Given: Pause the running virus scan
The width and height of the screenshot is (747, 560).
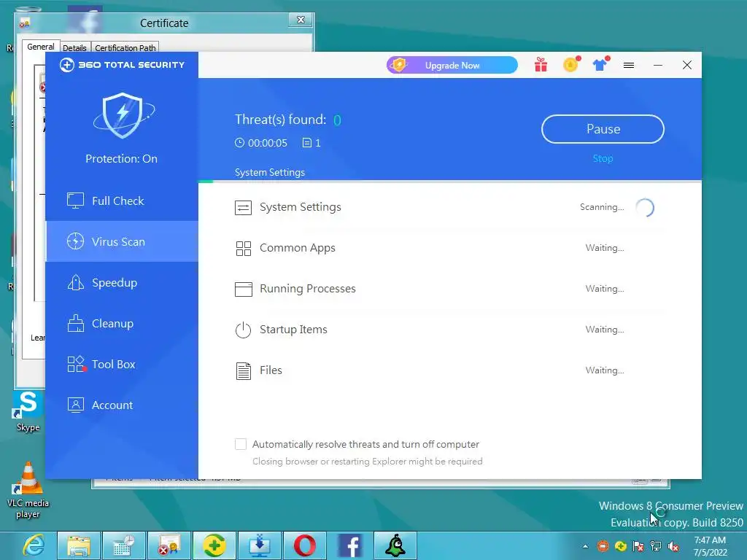Looking at the screenshot, I should tap(603, 129).
